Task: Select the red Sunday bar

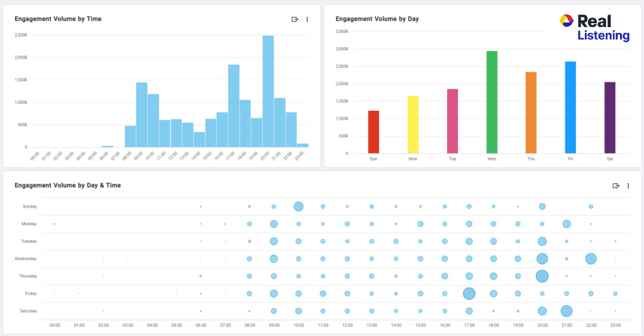Action: [374, 132]
